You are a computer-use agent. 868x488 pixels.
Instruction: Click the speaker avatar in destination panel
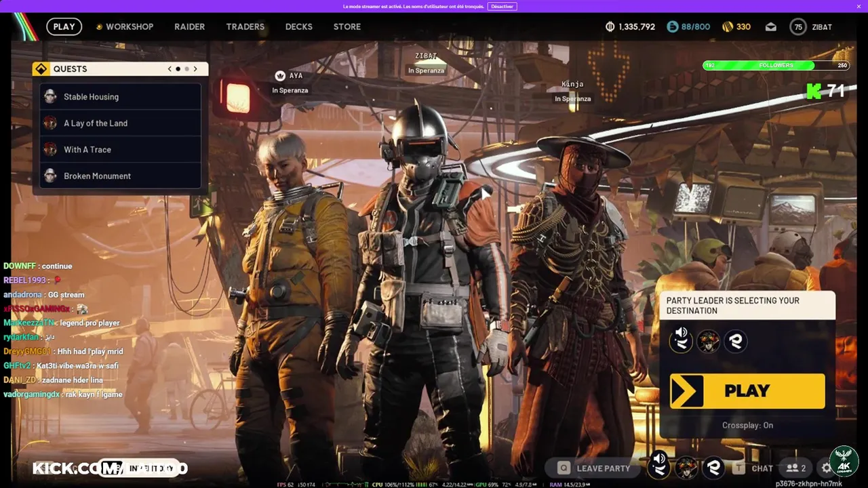point(681,340)
